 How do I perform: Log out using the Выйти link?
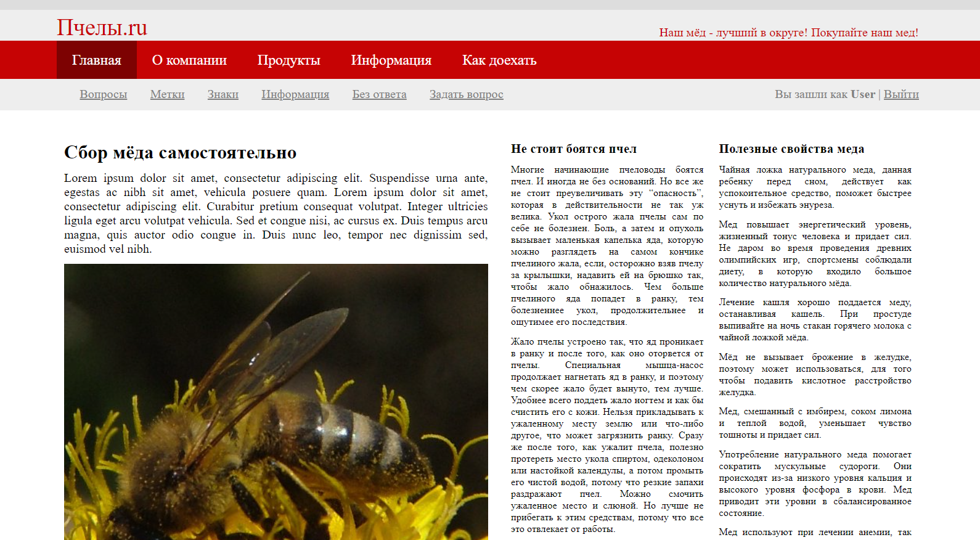(x=900, y=94)
